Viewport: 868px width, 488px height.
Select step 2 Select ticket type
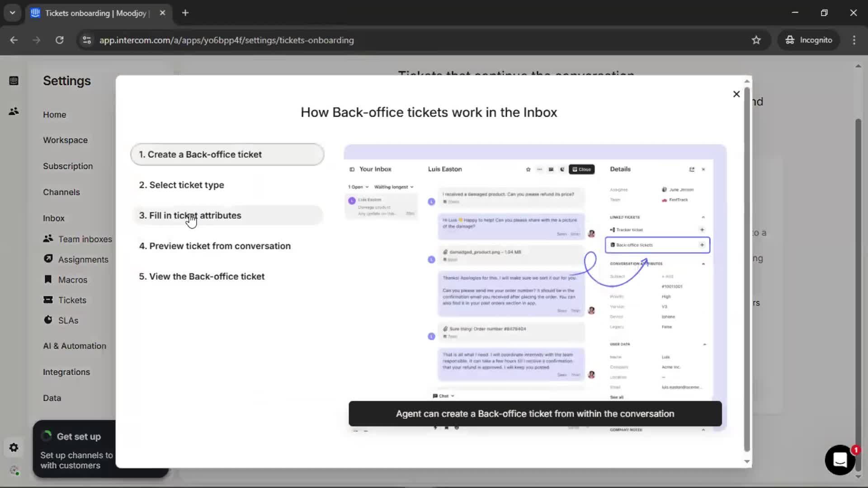(227, 185)
